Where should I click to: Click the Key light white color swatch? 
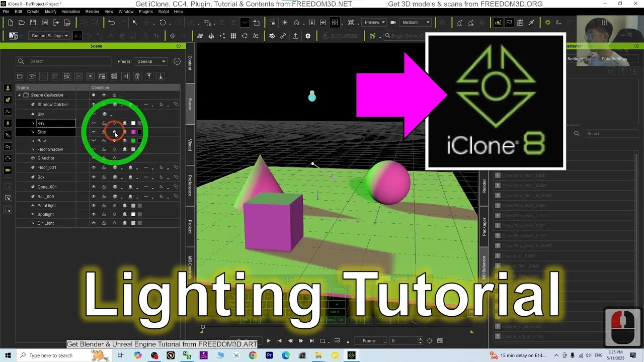click(133, 123)
